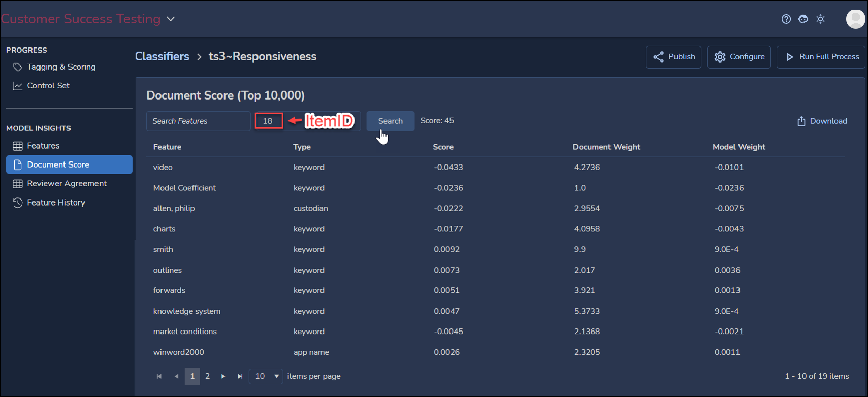Click Tagging & Scoring tag icon
Image resolution: width=868 pixels, height=397 pixels.
(x=18, y=67)
